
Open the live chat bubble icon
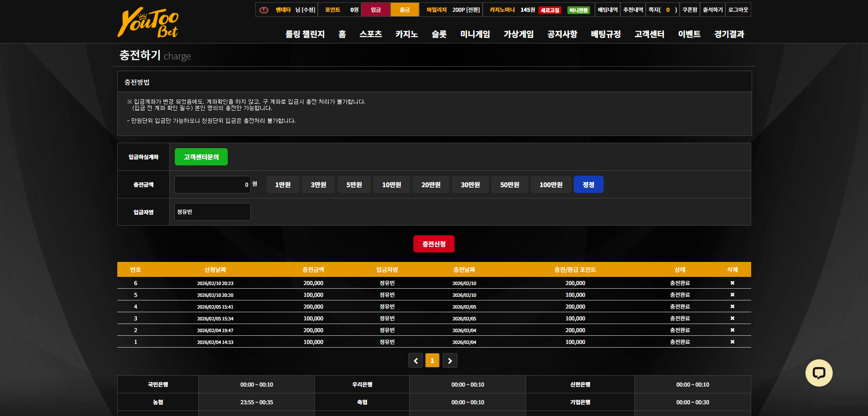coord(819,373)
